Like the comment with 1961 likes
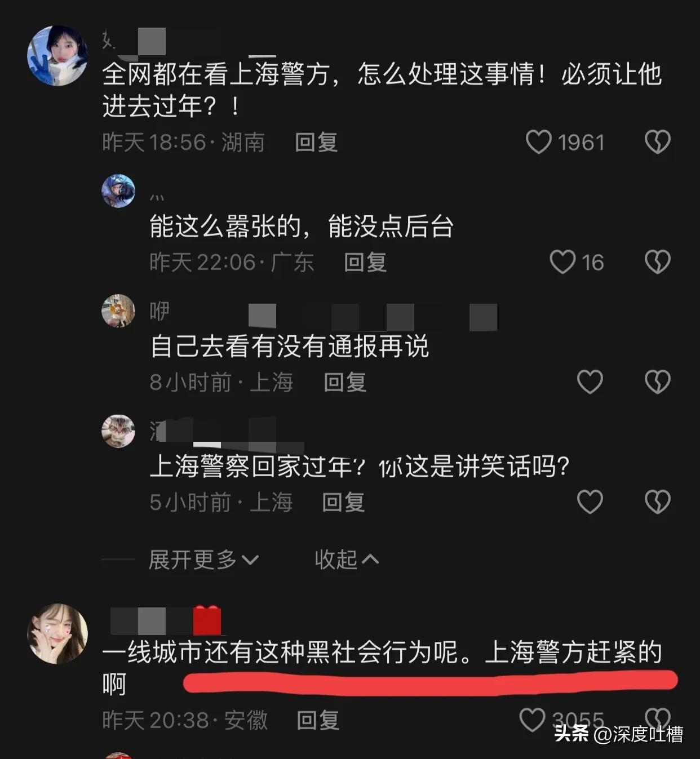This screenshot has height=759, width=700. [538, 142]
